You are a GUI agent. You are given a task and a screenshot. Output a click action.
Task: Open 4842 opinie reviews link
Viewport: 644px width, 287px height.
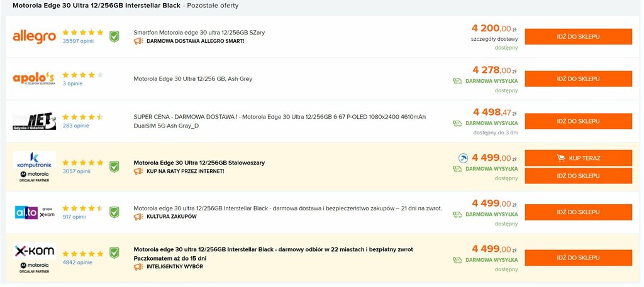click(77, 263)
